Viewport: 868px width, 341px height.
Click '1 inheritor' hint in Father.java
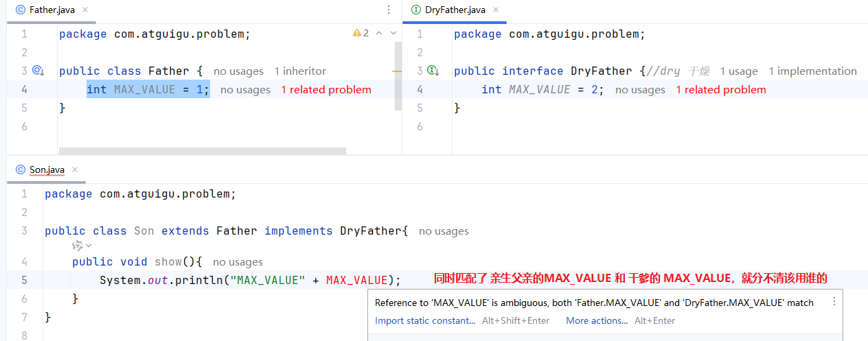tap(300, 71)
